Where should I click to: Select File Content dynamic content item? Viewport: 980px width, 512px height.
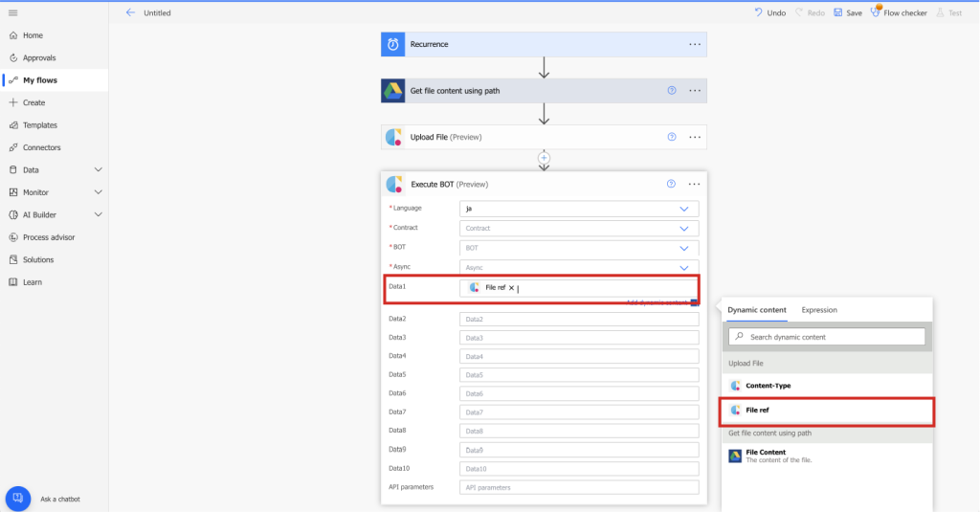click(827, 456)
